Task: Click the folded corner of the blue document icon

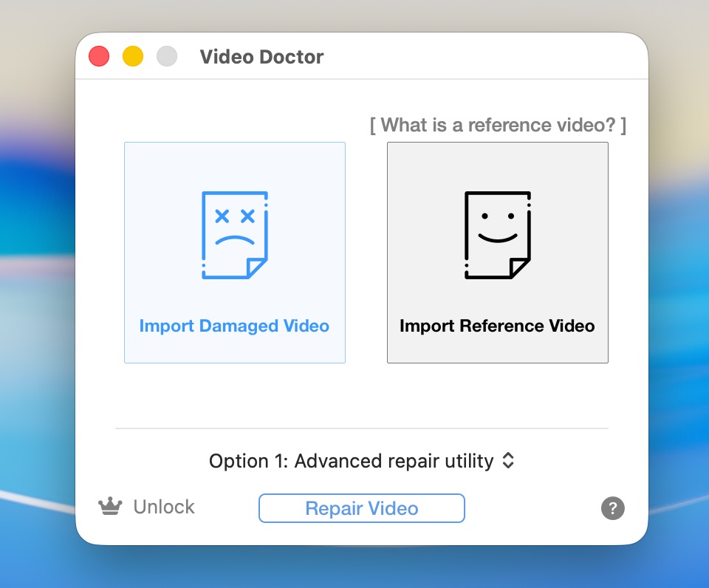Action: tap(258, 268)
